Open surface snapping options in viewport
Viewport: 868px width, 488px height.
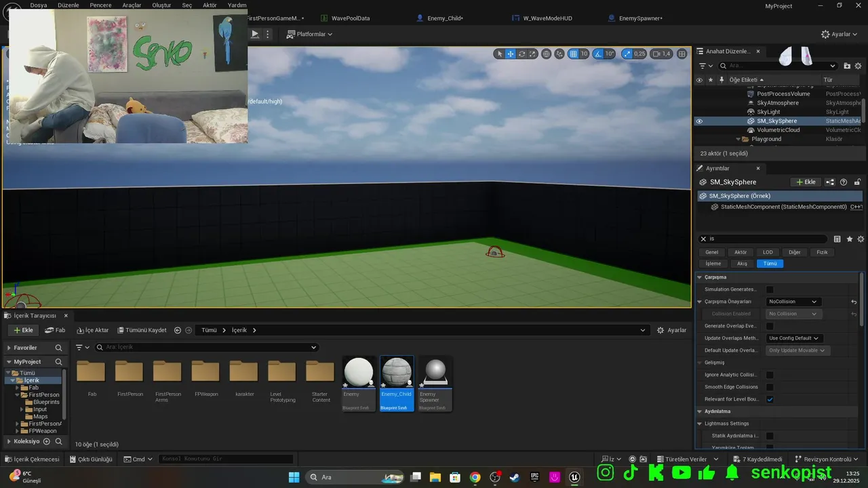pyautogui.click(x=560, y=54)
